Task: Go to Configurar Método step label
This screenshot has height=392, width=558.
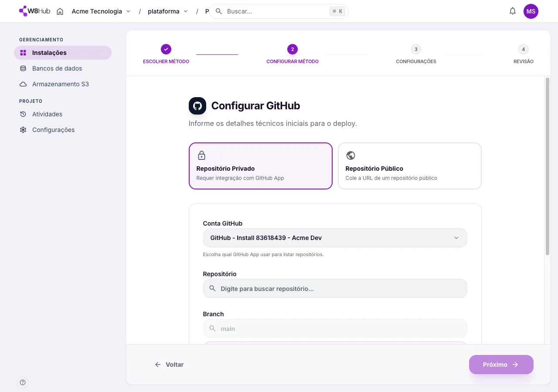Action: (x=293, y=61)
